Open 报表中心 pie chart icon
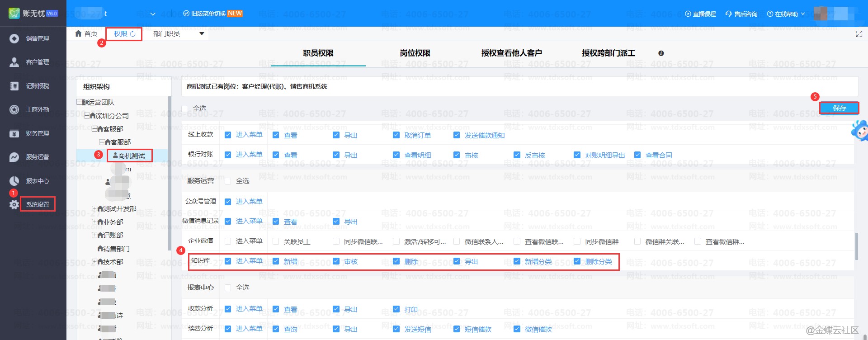The image size is (868, 340). coord(14,181)
